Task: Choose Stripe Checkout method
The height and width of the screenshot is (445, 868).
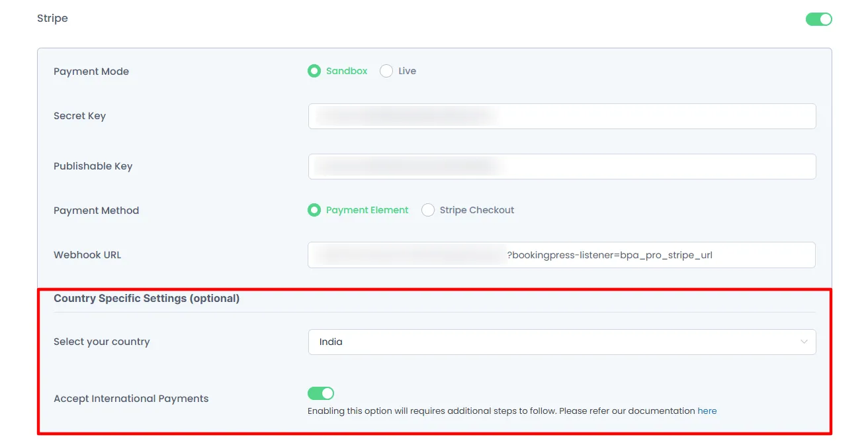Action: tap(468, 210)
